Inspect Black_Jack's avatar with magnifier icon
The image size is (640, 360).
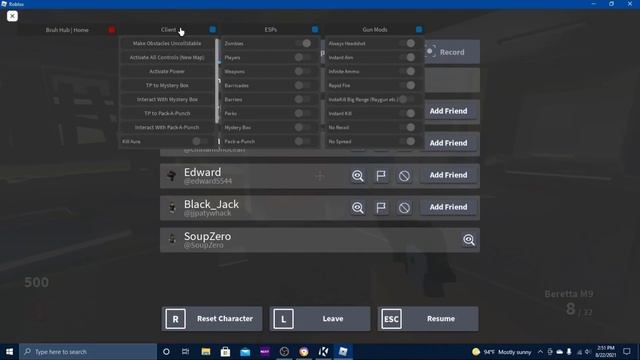coord(358,208)
